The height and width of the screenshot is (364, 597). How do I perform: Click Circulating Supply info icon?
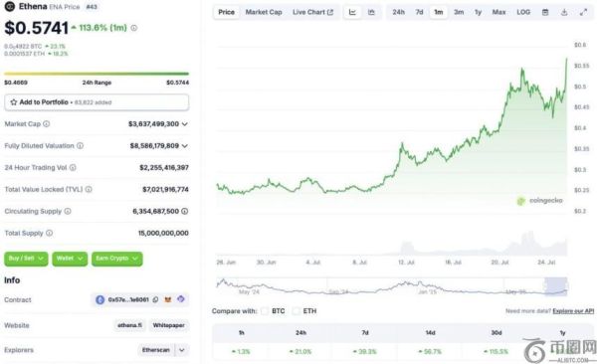pyautogui.click(x=68, y=211)
